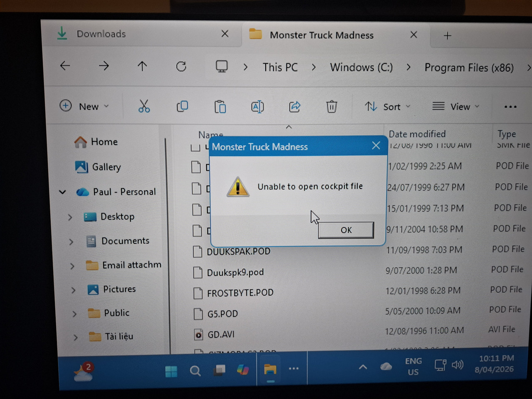
Task: Expand chevron after This PC breadcrumb
Action: (x=314, y=67)
